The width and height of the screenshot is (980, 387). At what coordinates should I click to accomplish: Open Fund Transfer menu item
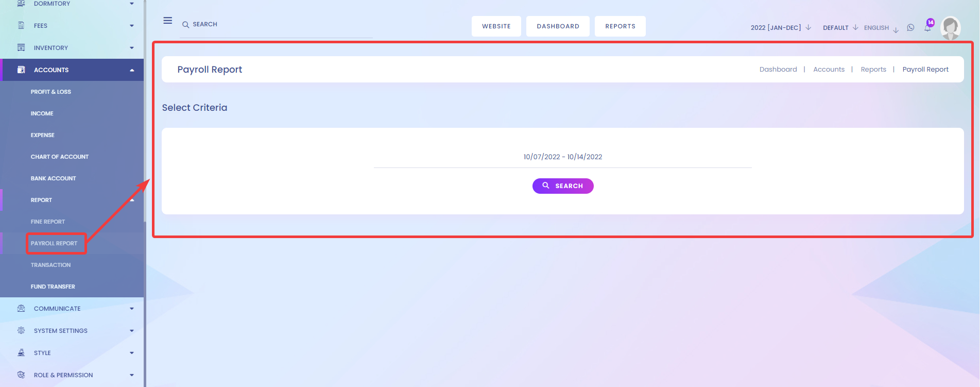[53, 287]
